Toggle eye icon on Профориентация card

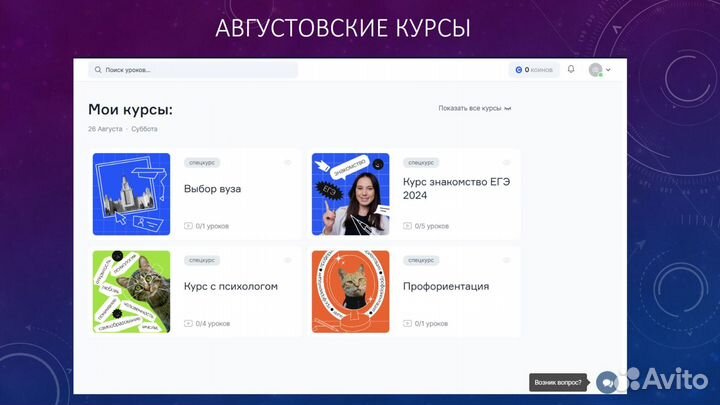click(x=506, y=260)
